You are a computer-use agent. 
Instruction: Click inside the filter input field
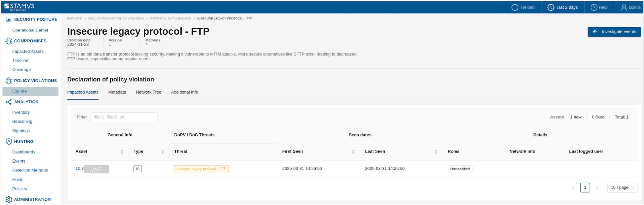[123, 117]
